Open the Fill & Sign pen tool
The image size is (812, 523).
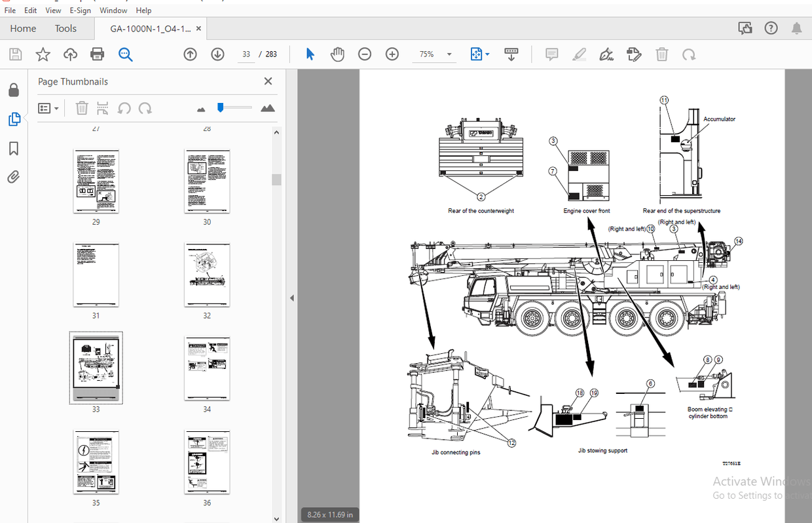[x=606, y=54]
